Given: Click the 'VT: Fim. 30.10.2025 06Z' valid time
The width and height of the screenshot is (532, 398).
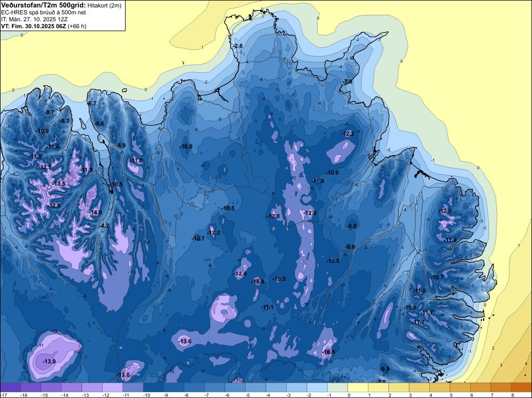Looking at the screenshot, I should pyautogui.click(x=34, y=26).
